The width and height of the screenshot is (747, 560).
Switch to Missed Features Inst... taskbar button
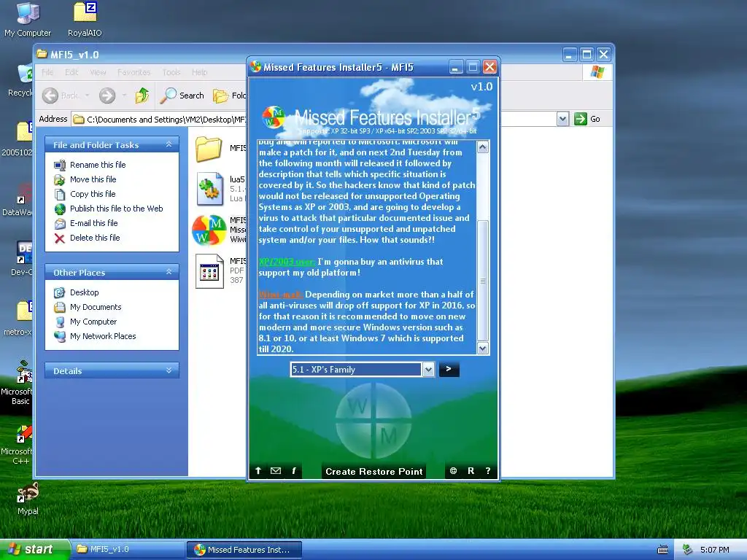(x=244, y=550)
